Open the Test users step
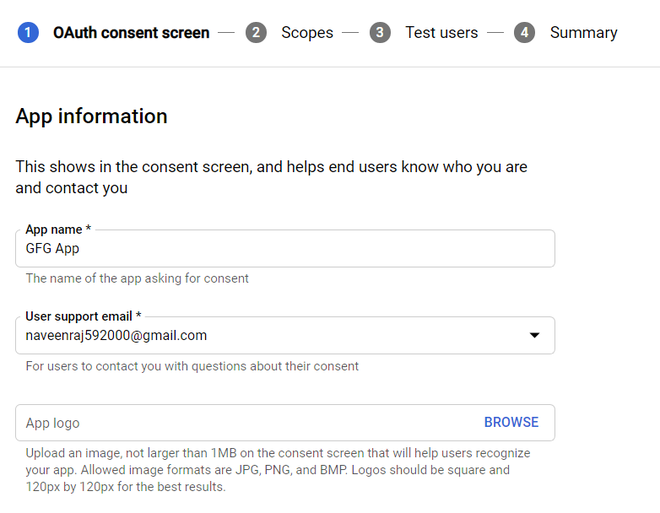 pos(441,33)
